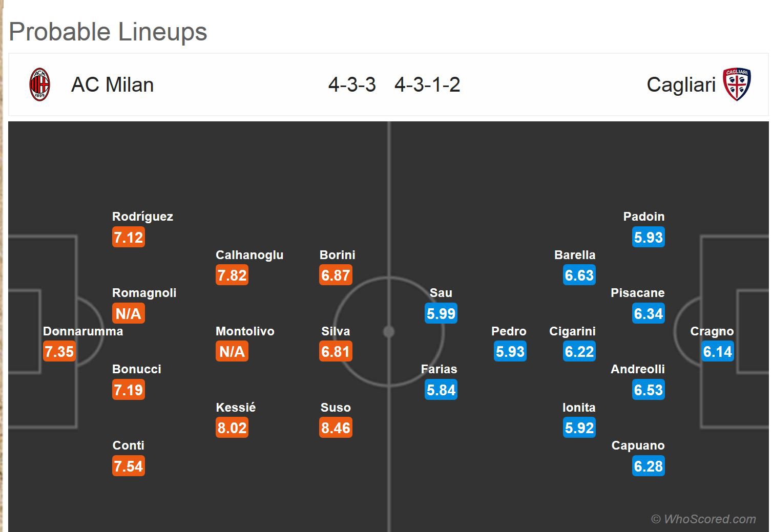The width and height of the screenshot is (772, 532).
Task: Click Romagnoli's N/A rating badge
Action: tap(128, 313)
